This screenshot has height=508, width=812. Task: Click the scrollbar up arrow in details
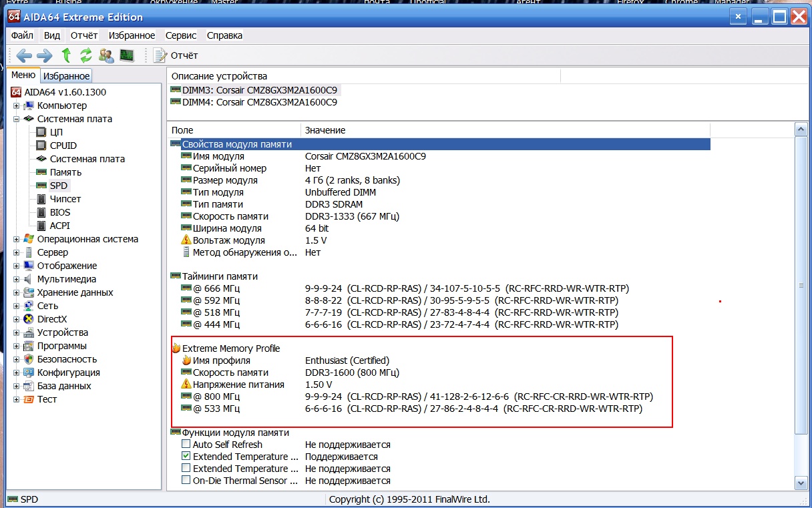(801, 130)
